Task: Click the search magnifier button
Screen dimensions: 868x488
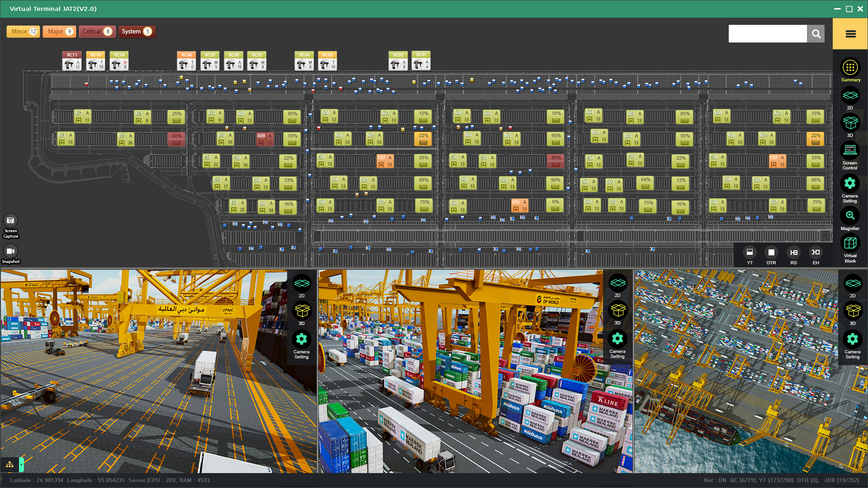Action: click(x=816, y=34)
